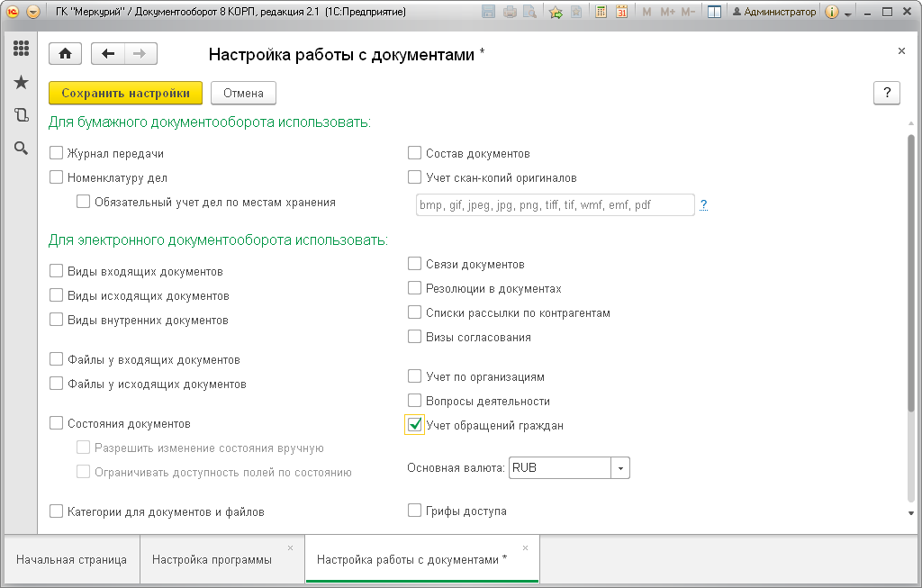Viewport: 922px width, 588px height.
Task: Open the search magnifier in sidebar
Action: (22, 149)
